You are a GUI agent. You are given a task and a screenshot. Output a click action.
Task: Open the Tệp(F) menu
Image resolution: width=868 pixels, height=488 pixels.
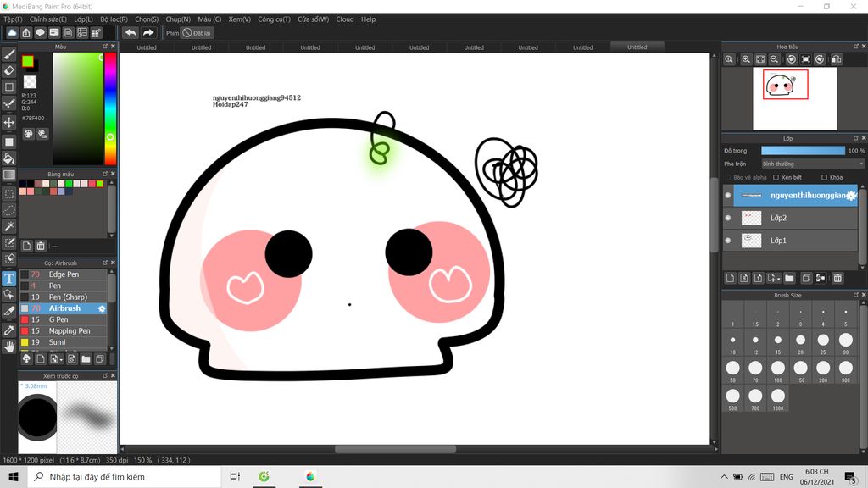click(x=14, y=19)
